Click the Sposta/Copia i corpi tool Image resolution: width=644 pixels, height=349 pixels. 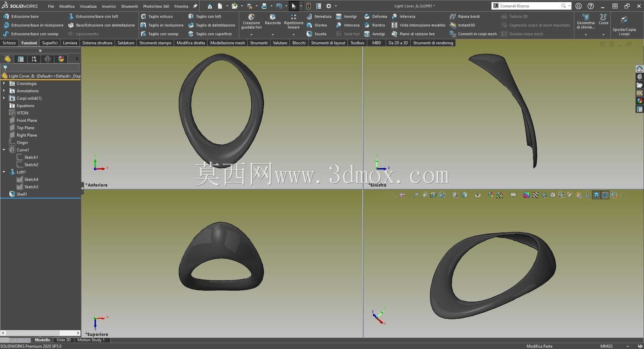click(624, 26)
